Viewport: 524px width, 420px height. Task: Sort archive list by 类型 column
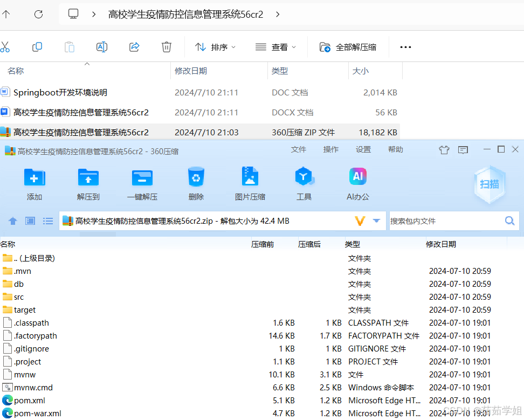(353, 244)
